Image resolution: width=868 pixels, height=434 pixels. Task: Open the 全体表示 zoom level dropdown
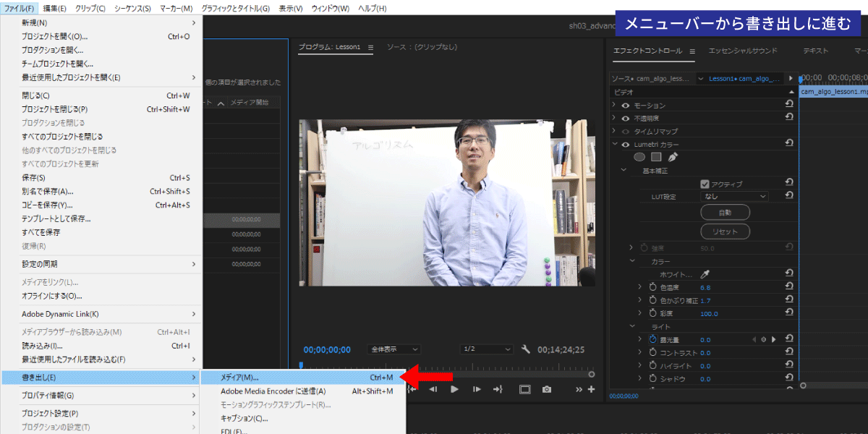pos(393,349)
